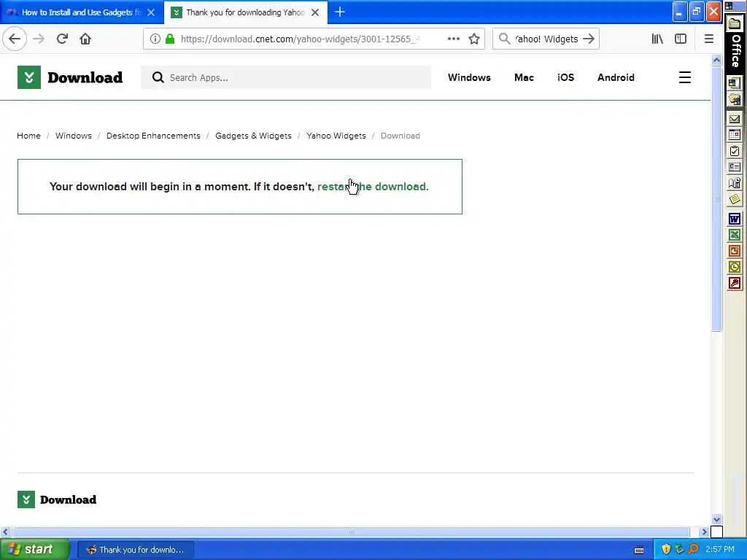Screen dimensions: 747x560
Task: Click the security shield tray icon
Action: [666, 550]
